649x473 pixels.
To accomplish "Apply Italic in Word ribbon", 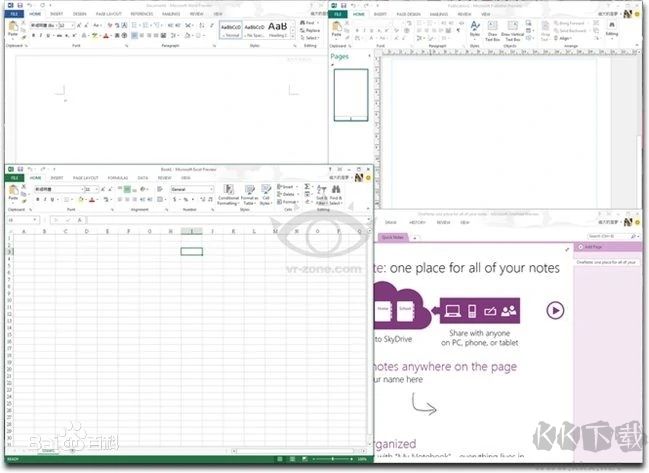I will [41, 36].
